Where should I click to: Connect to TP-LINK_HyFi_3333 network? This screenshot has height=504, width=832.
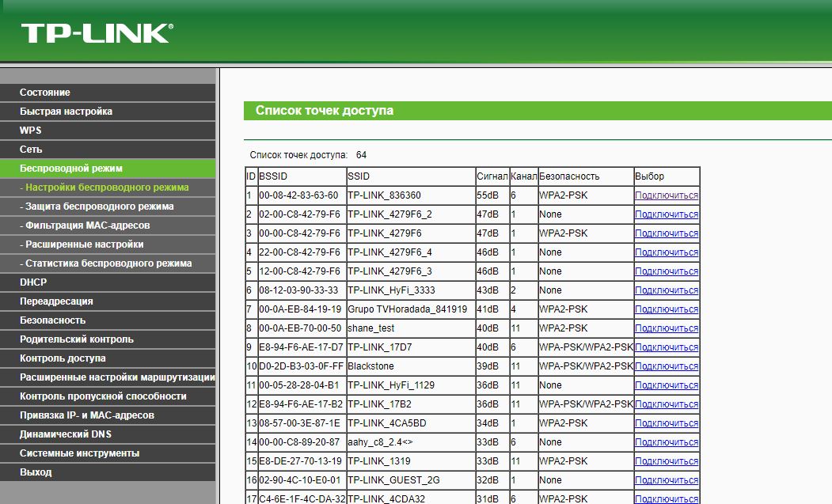tap(667, 290)
